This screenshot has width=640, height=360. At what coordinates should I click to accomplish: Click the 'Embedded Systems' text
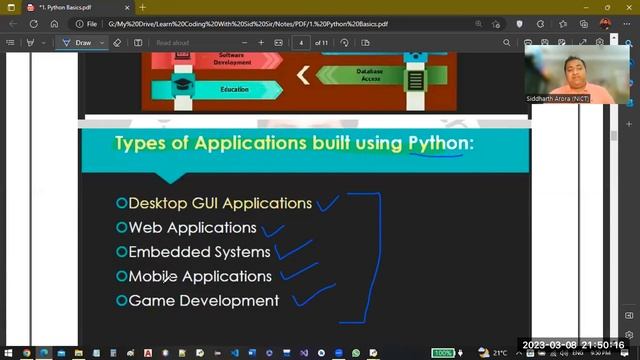(199, 252)
